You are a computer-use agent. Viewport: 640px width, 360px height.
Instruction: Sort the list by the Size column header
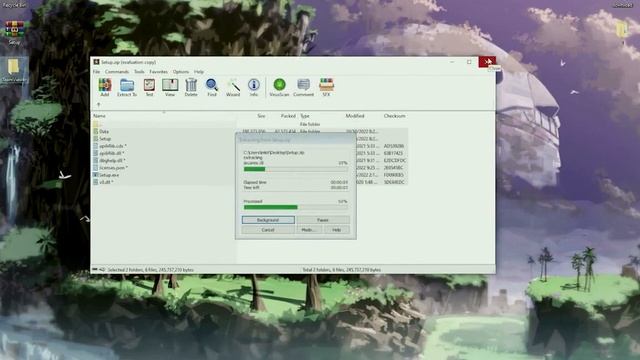261,116
